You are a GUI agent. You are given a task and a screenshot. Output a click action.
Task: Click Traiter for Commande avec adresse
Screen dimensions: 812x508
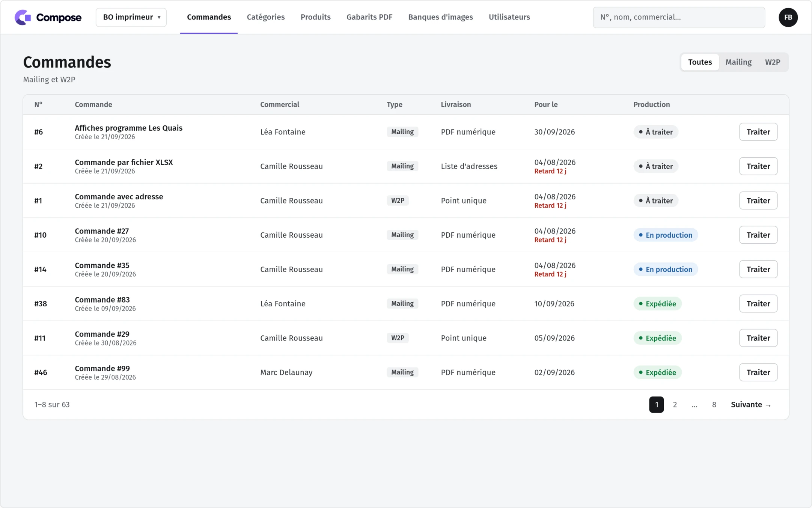pos(758,200)
